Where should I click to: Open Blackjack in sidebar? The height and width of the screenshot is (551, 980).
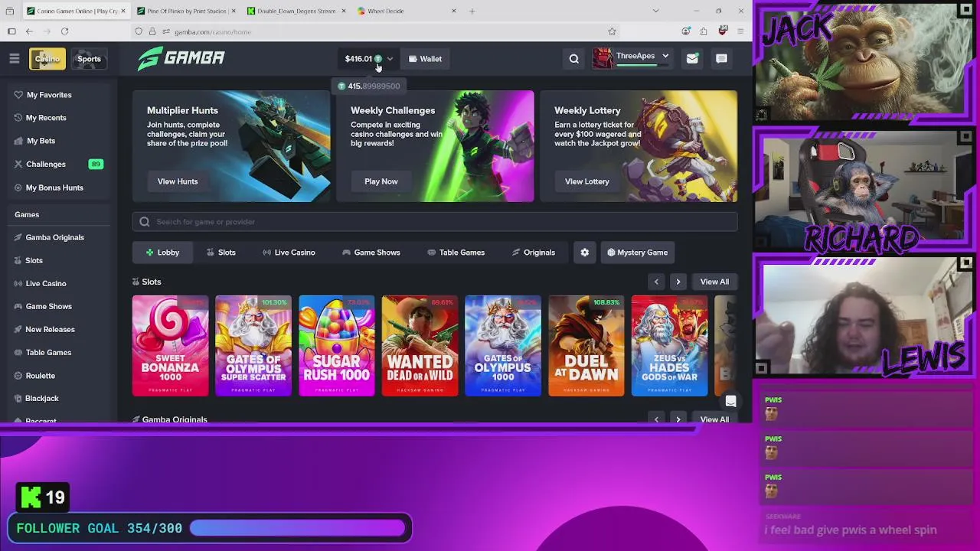click(41, 398)
